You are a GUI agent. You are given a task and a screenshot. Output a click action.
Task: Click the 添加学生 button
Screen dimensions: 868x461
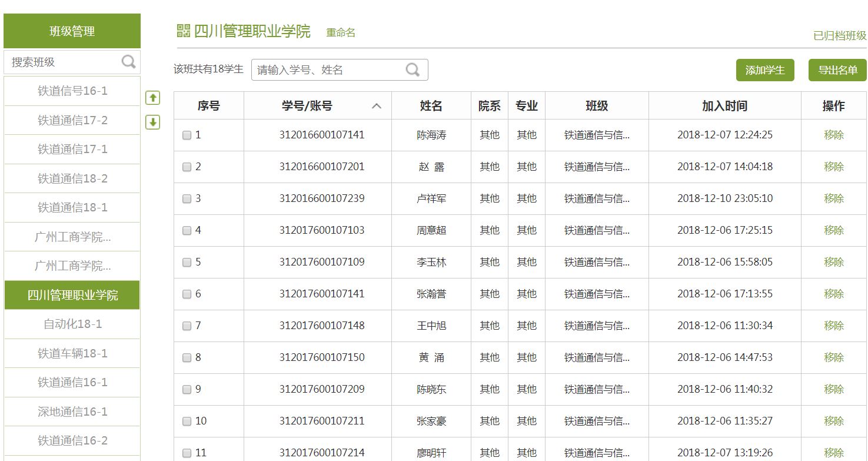[x=765, y=70]
